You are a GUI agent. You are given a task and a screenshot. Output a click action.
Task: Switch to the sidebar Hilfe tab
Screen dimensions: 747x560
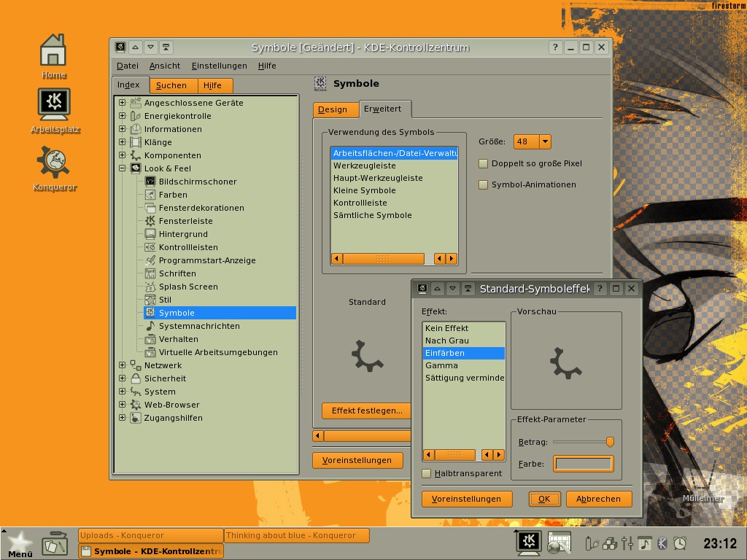[214, 85]
